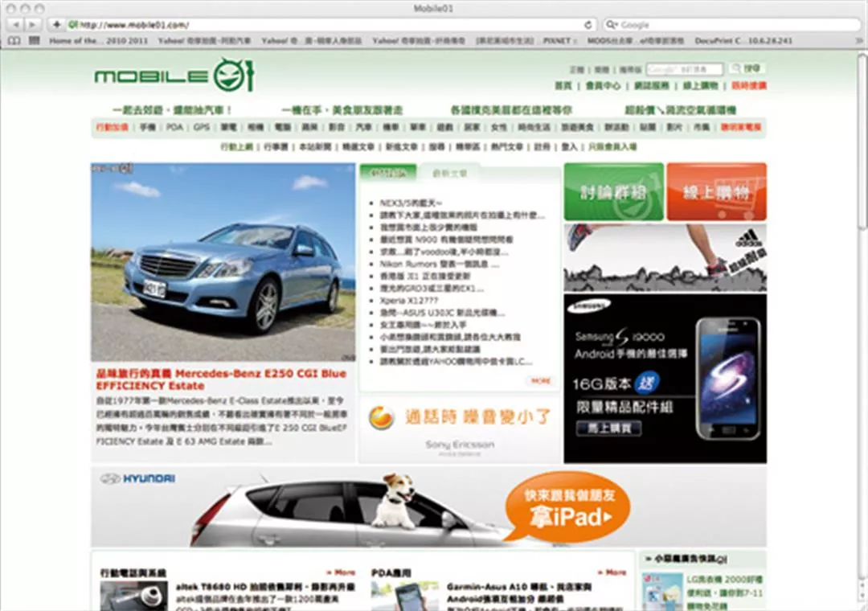Viewport: 868px width, 611px height.
Task: Reload the page using the refresh icon
Action: (588, 25)
